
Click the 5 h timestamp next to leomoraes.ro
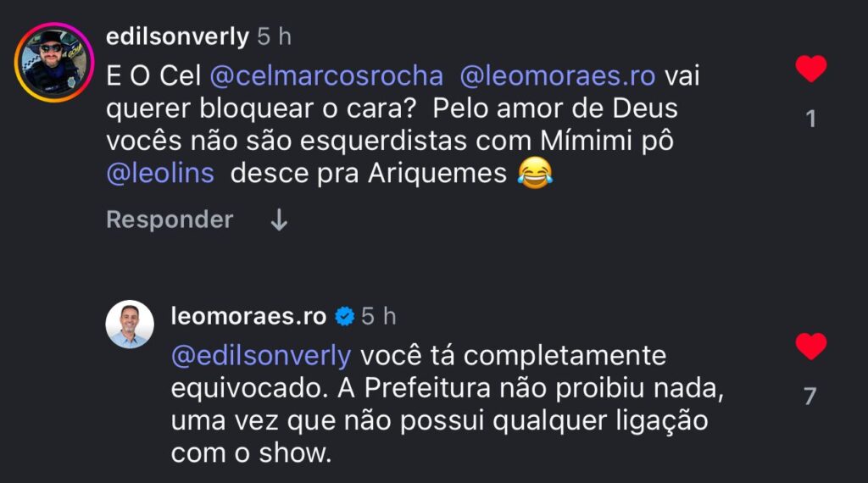pos(379,316)
